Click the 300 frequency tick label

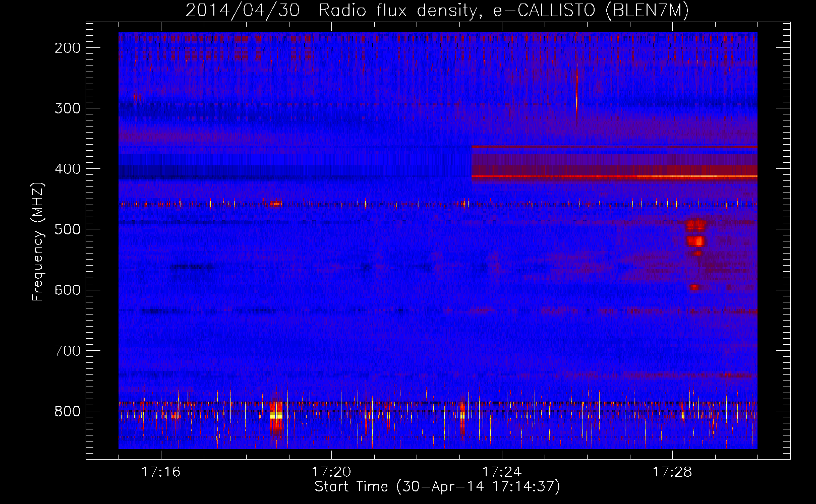tap(68, 108)
